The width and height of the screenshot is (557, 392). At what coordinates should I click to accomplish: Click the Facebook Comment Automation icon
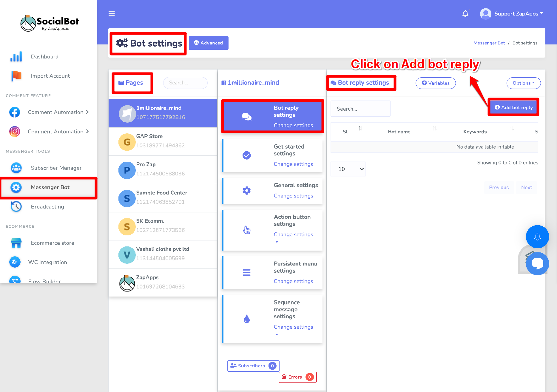(x=15, y=112)
